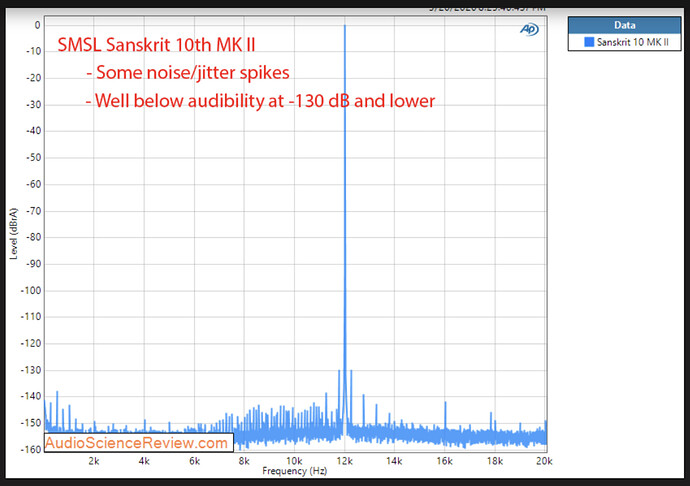690x486 pixels.
Task: Click the 'Frequency (Hz)' axis label
Action: pyautogui.click(x=294, y=471)
